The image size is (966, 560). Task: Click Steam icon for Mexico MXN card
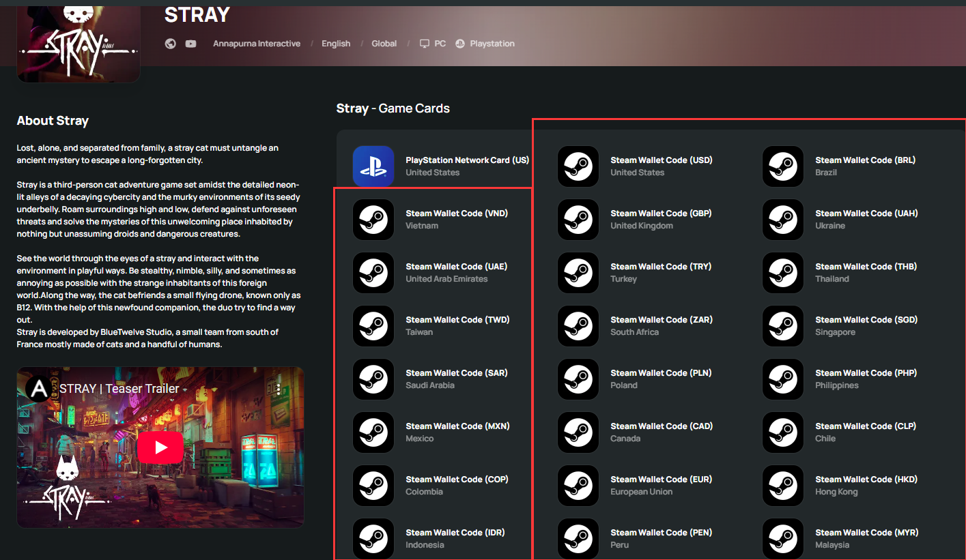(373, 432)
